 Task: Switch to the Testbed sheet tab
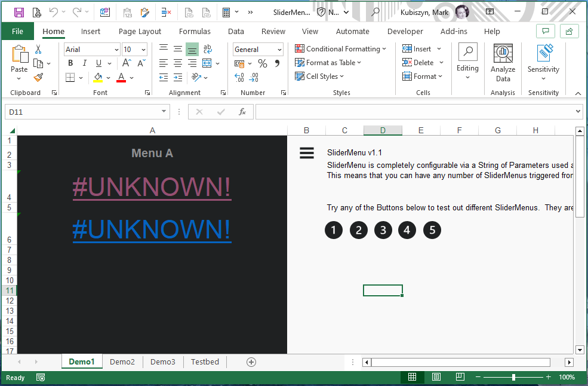205,362
